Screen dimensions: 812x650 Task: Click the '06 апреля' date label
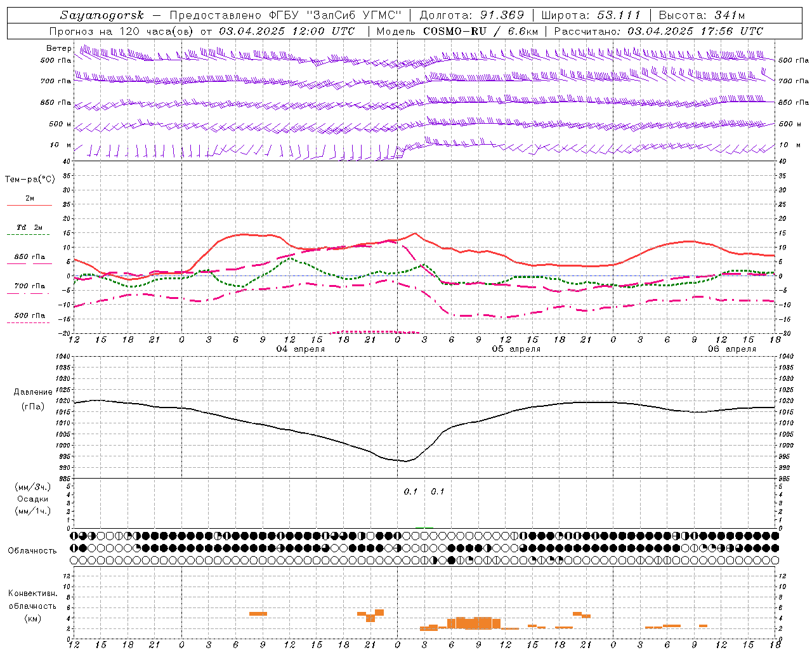[x=732, y=349]
